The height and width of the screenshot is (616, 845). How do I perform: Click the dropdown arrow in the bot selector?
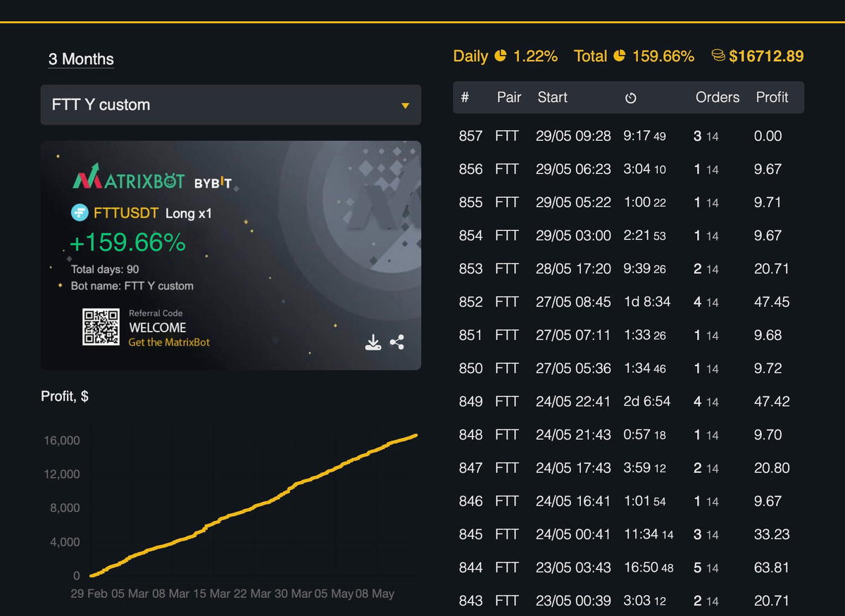click(405, 106)
